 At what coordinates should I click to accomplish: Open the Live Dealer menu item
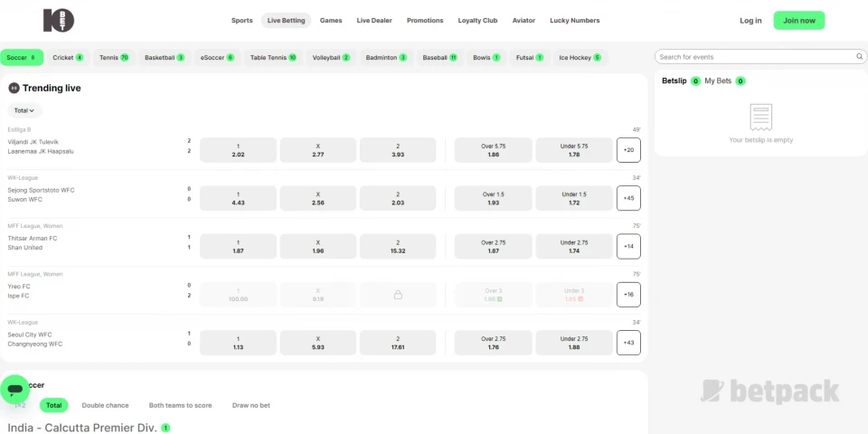[374, 20]
